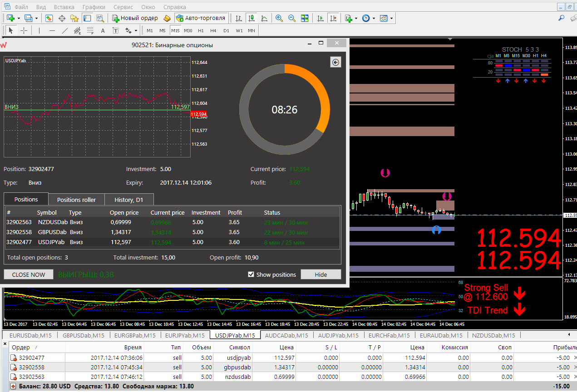Tile chart windows icon
This screenshot has height=392, width=577.
(305, 18)
